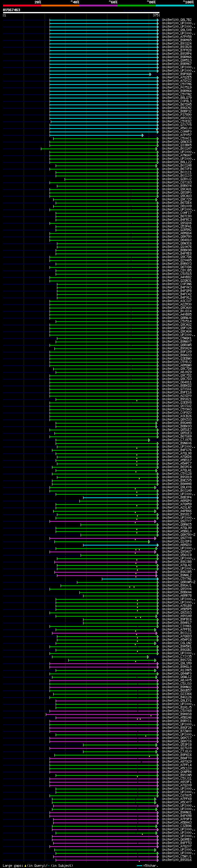Click the orange ~40% legend segment
Screen dimensions: 197x868
60,6
